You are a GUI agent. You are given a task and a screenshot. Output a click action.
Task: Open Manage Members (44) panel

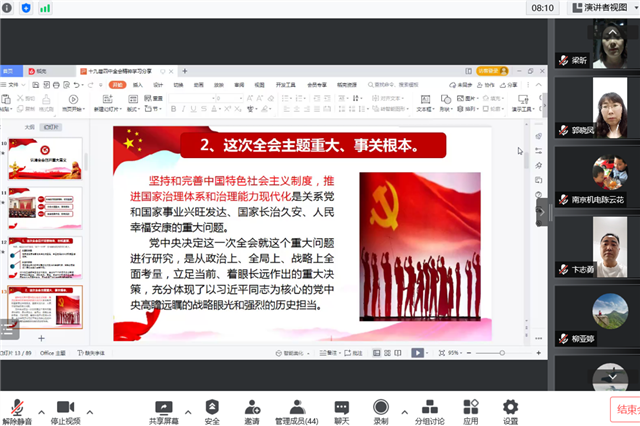[297, 406]
